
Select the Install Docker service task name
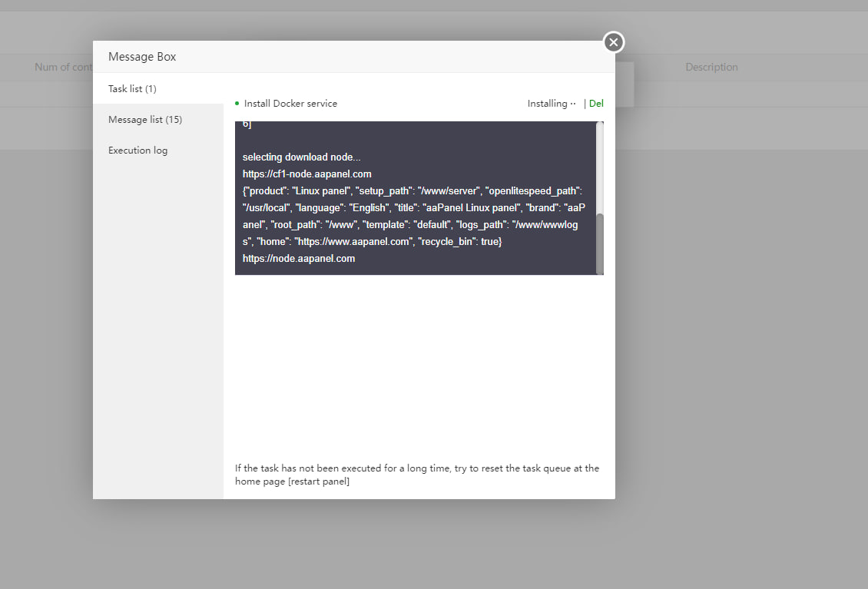click(x=290, y=104)
